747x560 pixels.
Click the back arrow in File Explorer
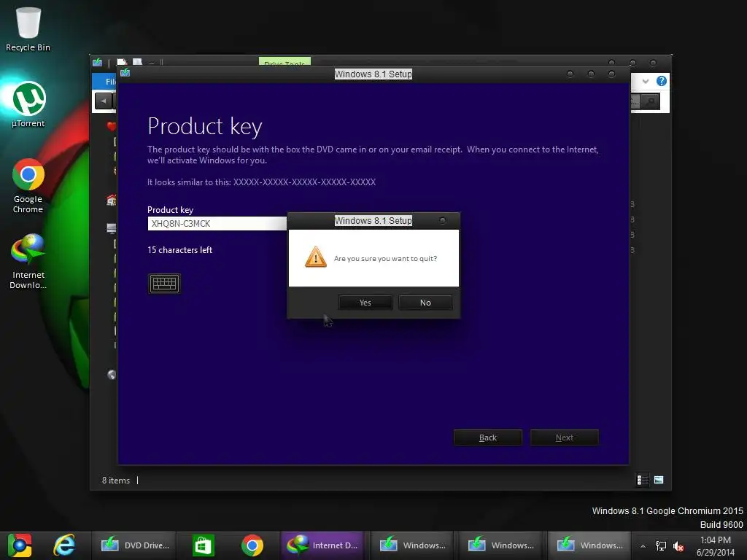(x=104, y=101)
